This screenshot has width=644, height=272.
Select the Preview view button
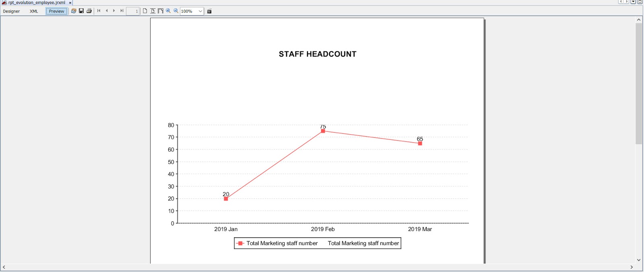coord(56,11)
